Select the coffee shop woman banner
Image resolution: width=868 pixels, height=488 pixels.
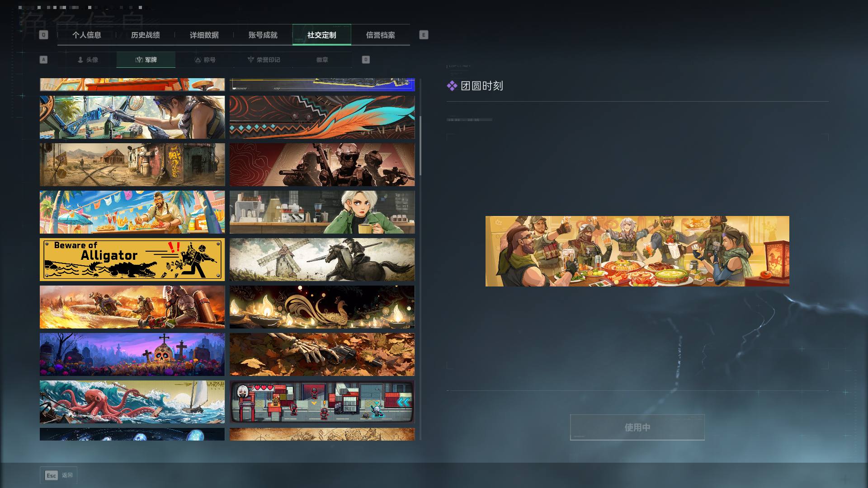tap(322, 212)
